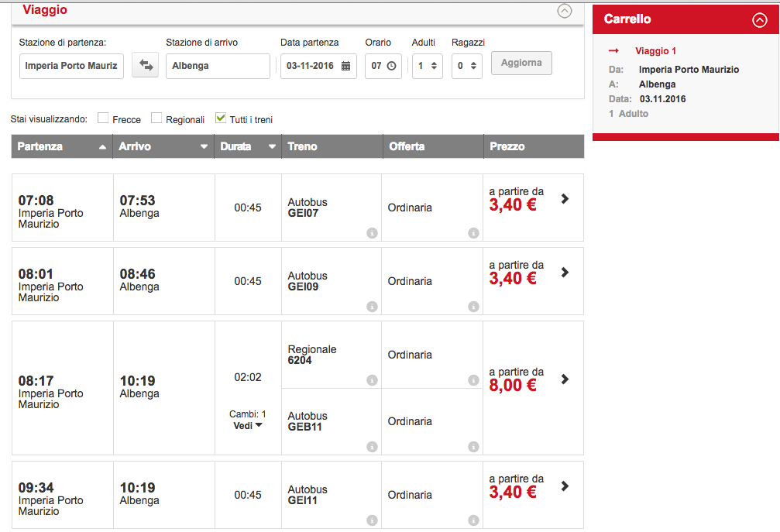The width and height of the screenshot is (780, 532).
Task: Enable the Frecce filter checkbox
Action: point(103,119)
